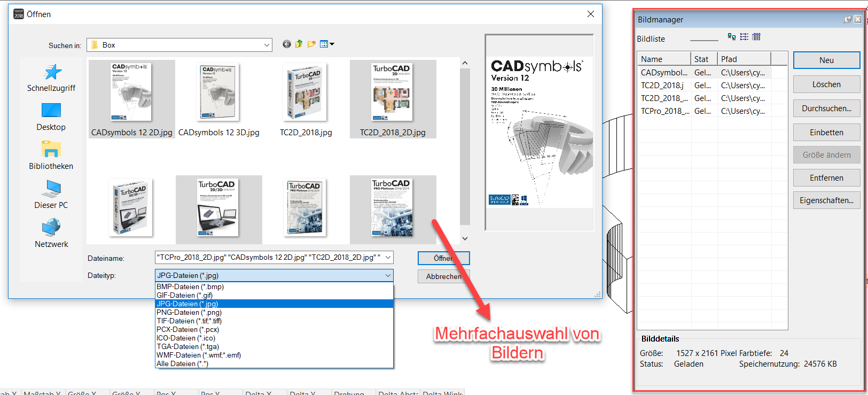Go up one folder level
This screenshot has width=868, height=395.
click(299, 44)
